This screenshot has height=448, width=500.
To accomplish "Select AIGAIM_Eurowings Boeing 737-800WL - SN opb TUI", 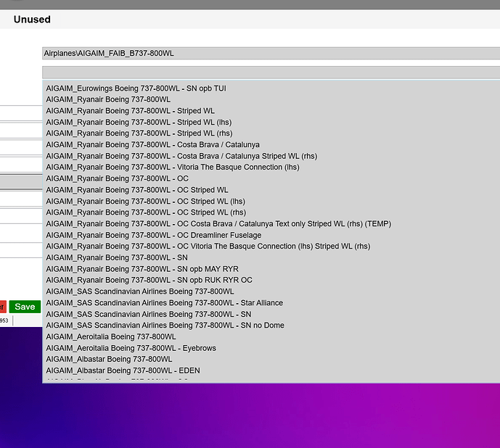I will [136, 88].
